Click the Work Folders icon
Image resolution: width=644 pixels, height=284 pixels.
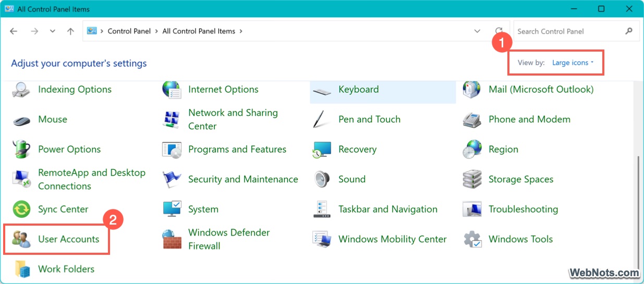pyautogui.click(x=21, y=269)
